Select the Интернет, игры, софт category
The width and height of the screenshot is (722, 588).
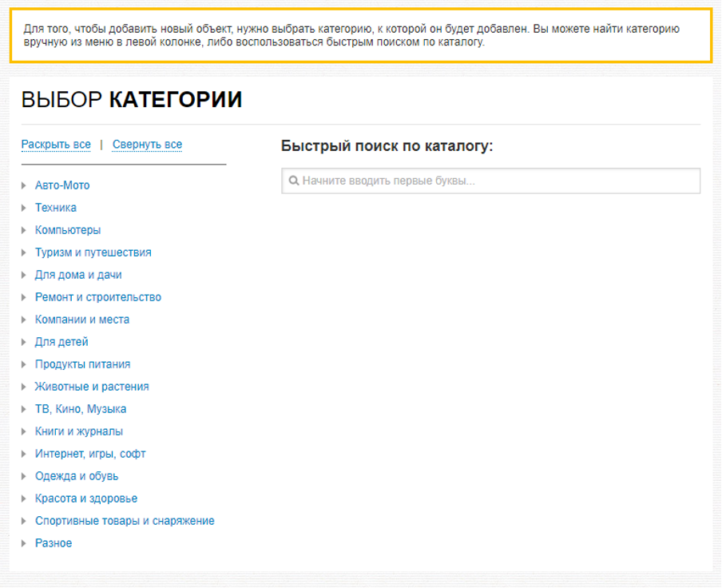[90, 454]
